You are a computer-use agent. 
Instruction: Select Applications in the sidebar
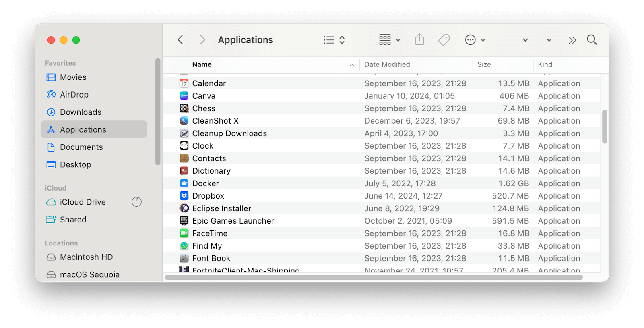94,129
